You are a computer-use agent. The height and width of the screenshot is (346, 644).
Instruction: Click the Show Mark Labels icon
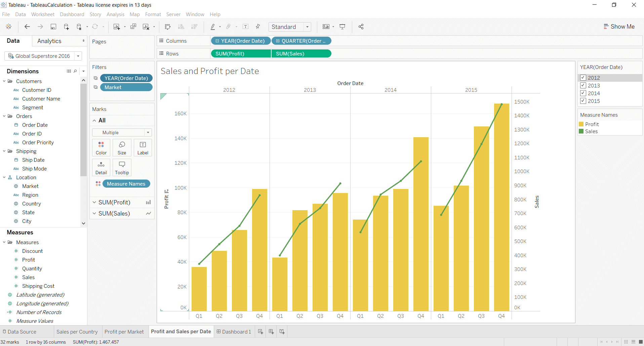click(246, 27)
